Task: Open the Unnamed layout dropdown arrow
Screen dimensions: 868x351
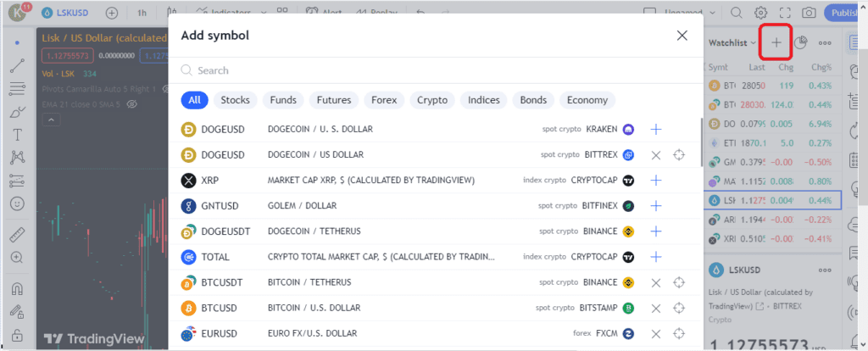Action: click(x=698, y=13)
